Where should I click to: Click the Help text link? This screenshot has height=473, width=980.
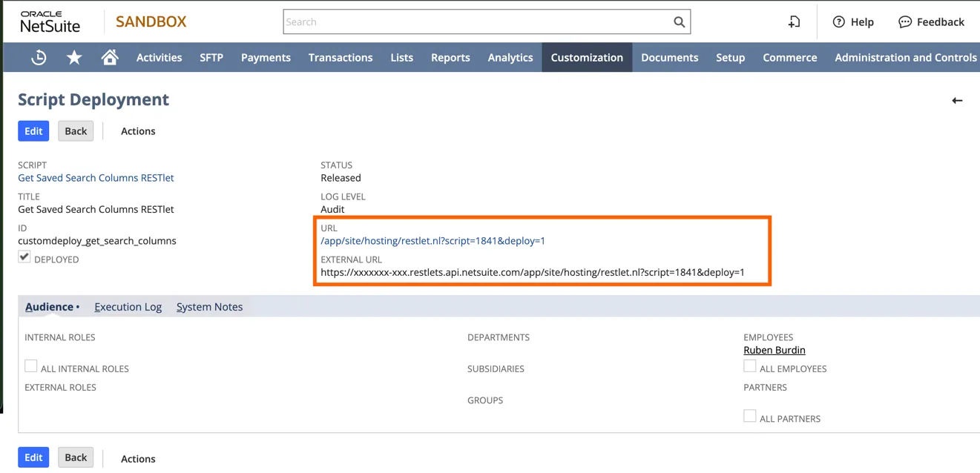coord(862,22)
